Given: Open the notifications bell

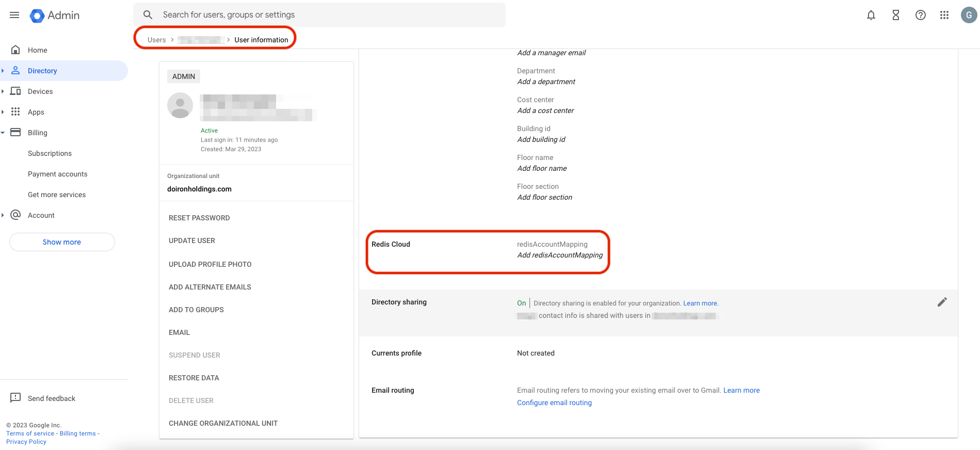Looking at the screenshot, I should (871, 15).
